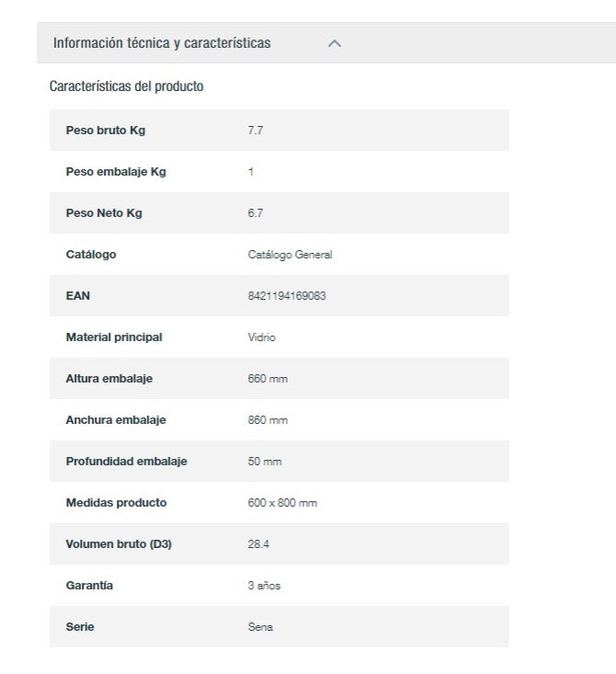
Task: Select the 'Altura embalaje' row label
Action: (108, 379)
